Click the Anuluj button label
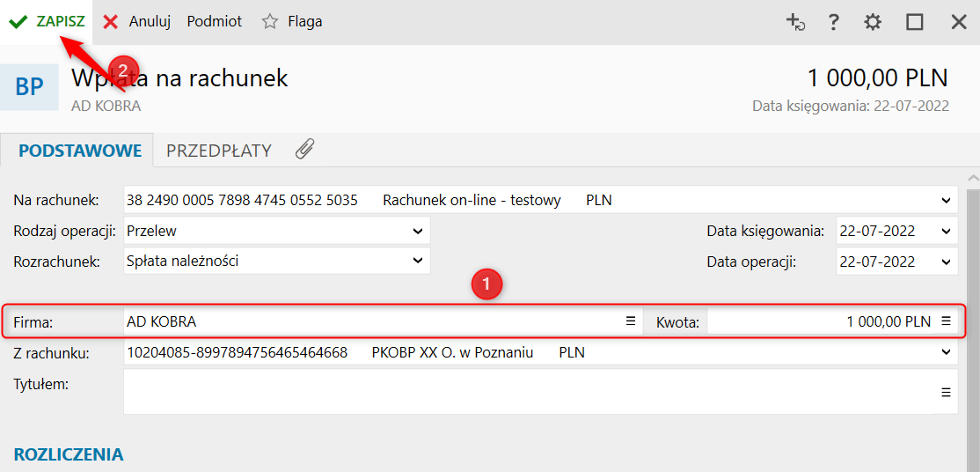Viewport: 980px width, 472px height. tap(150, 22)
